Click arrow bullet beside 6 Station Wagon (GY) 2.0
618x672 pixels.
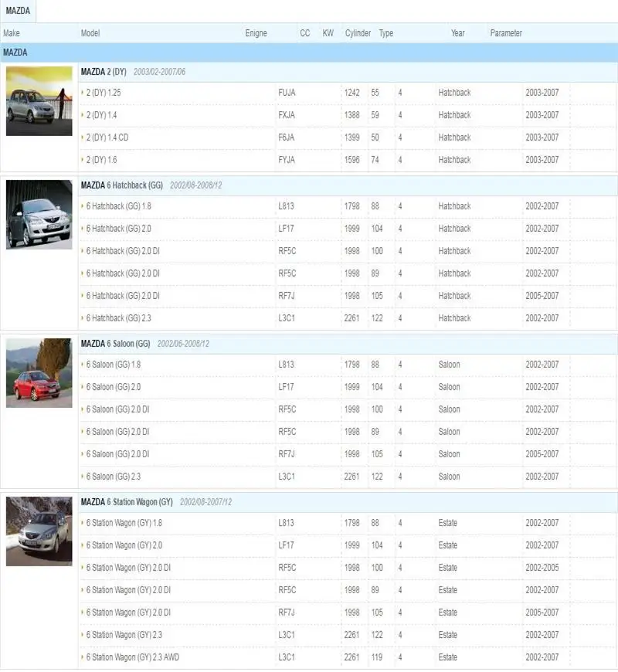(x=83, y=545)
